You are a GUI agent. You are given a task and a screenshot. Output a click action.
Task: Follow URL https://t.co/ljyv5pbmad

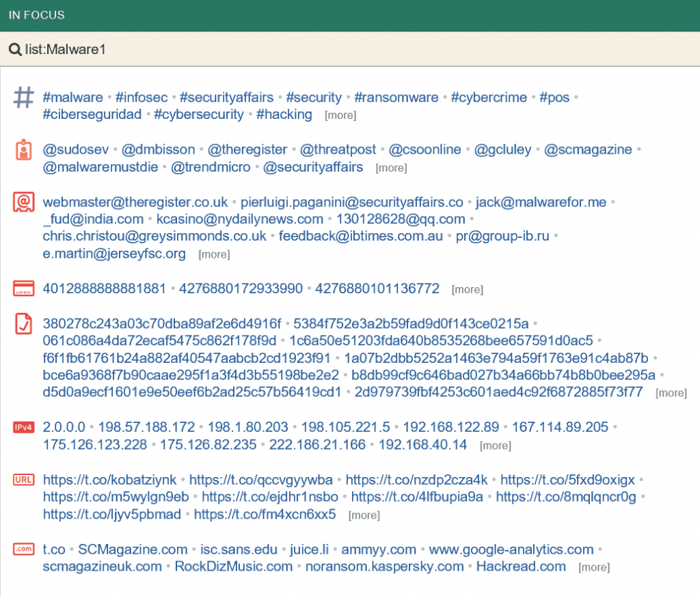pos(112,514)
